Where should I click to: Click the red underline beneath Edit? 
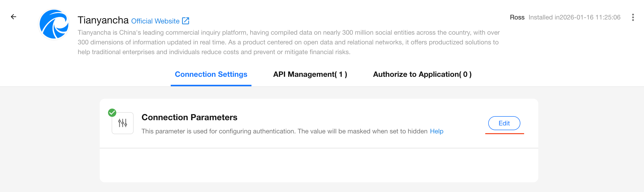504,134
